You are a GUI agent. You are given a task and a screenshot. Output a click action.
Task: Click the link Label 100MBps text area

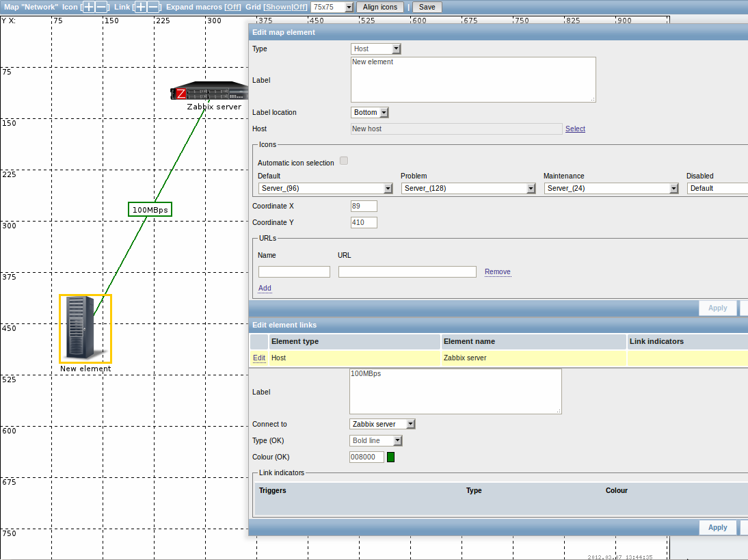tap(455, 391)
